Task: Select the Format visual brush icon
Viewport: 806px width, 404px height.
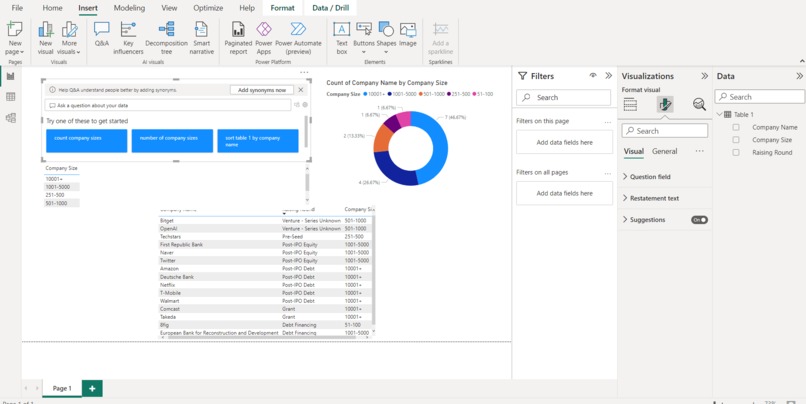Action: click(665, 104)
